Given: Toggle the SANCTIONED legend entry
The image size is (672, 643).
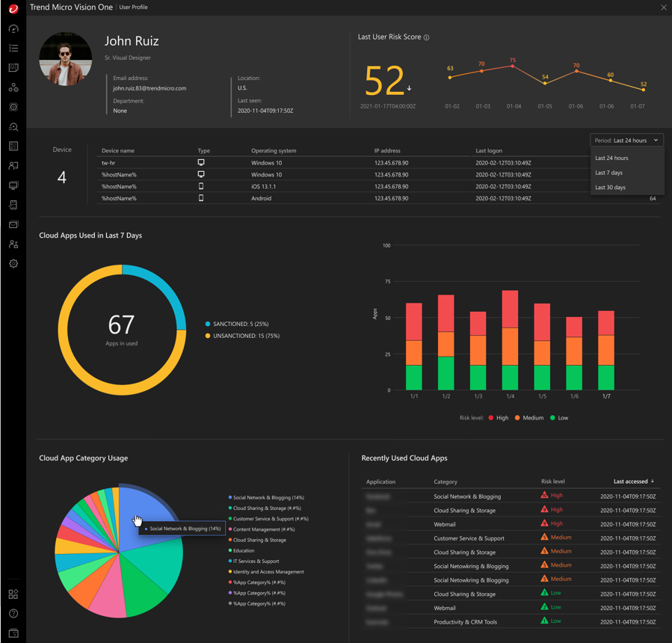Looking at the screenshot, I should [237, 324].
